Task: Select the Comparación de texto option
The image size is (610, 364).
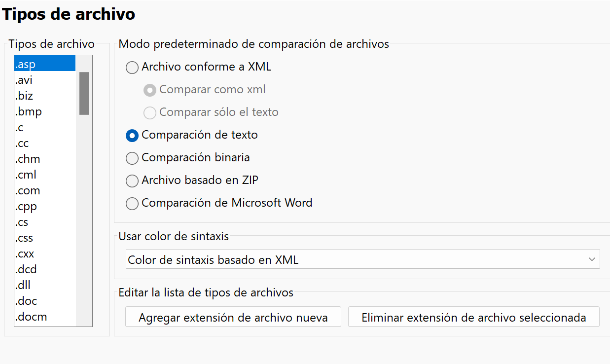Action: tap(132, 135)
